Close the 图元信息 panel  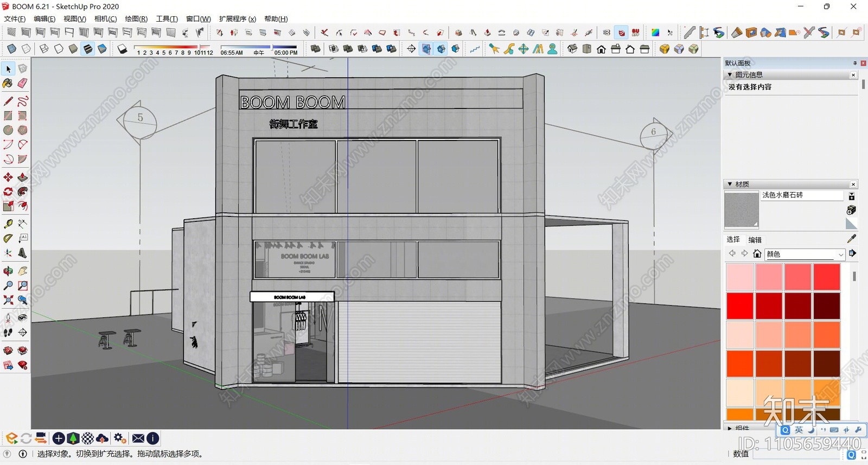point(853,75)
